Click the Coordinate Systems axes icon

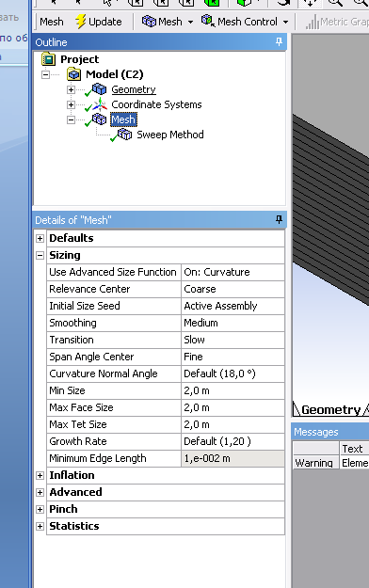point(100,104)
